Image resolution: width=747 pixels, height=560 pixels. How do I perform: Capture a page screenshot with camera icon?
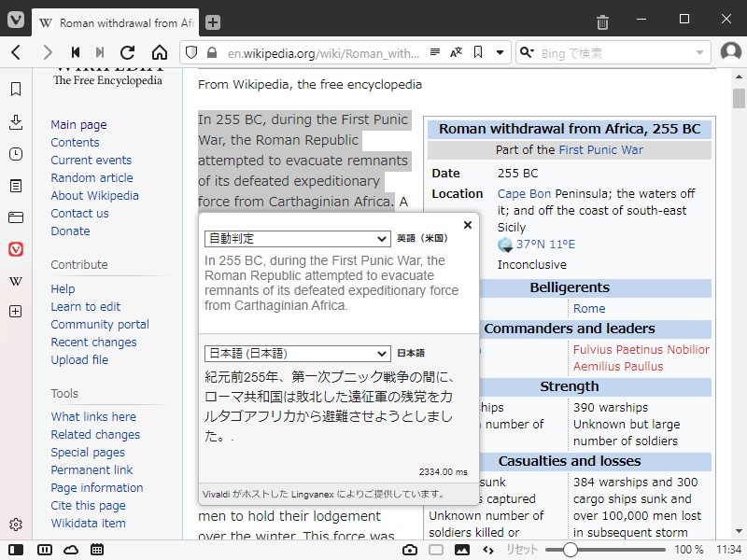[x=410, y=550]
